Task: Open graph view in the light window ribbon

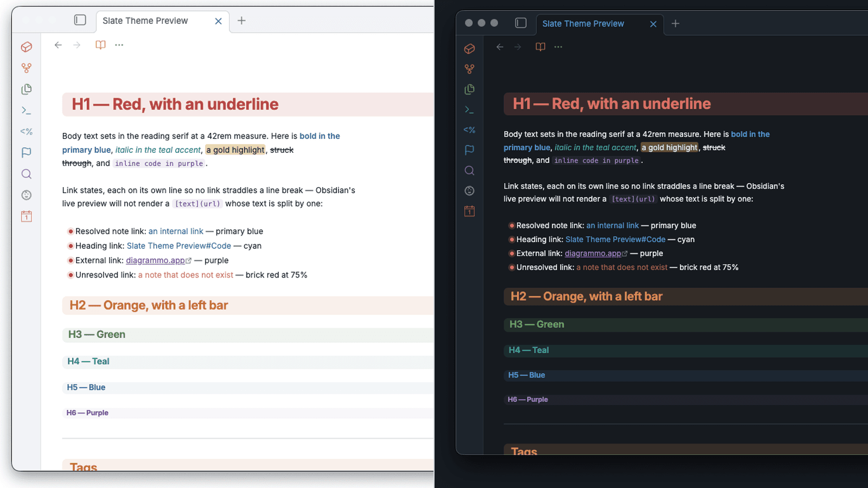Action: 27,68
